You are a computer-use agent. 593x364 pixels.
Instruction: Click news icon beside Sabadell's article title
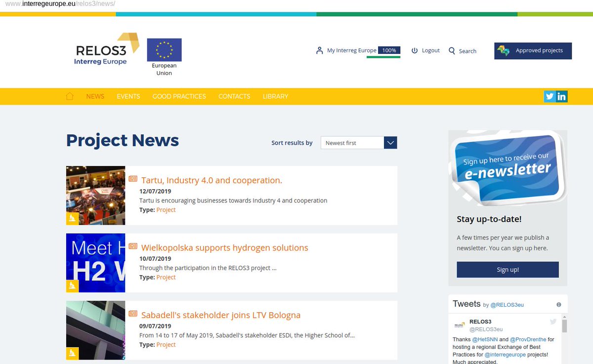point(133,314)
